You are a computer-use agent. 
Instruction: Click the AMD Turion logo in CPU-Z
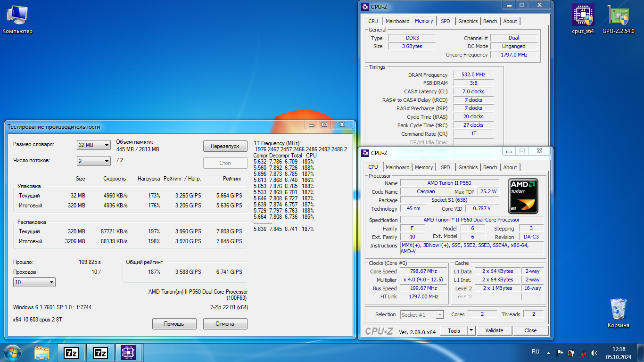(523, 196)
